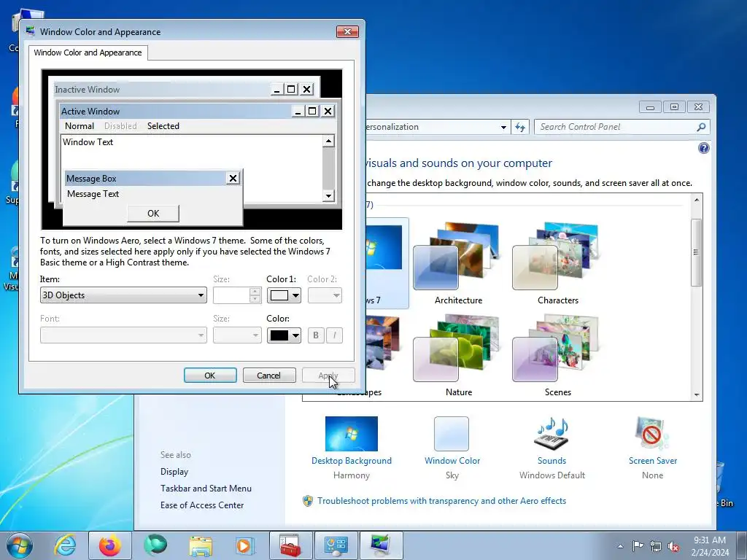
Task: Click the search magnifier in Control Panel
Action: coord(701,127)
